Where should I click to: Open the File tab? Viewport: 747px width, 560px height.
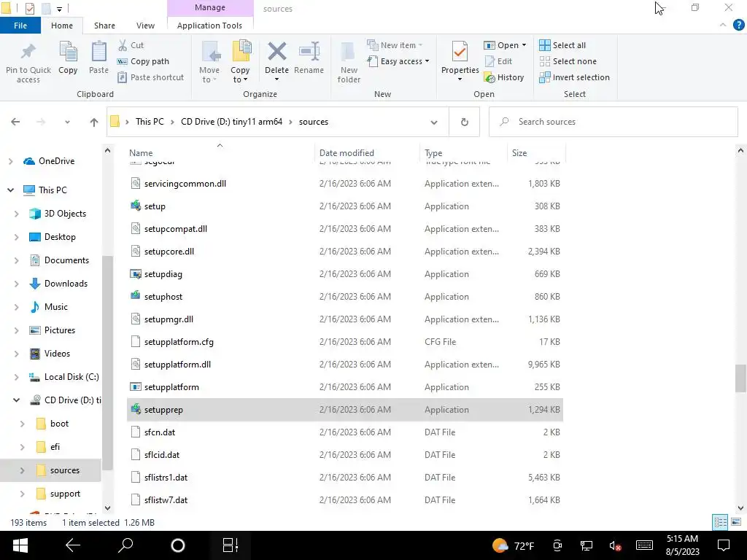[20, 26]
